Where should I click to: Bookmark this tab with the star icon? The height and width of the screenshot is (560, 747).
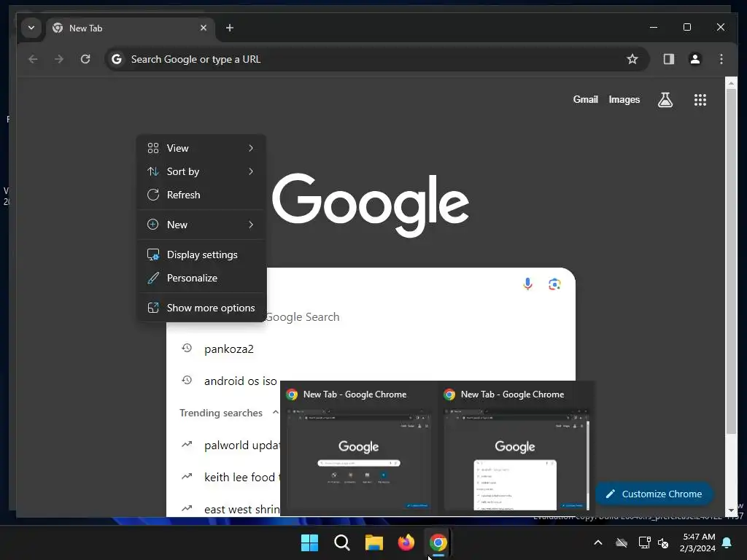(632, 59)
